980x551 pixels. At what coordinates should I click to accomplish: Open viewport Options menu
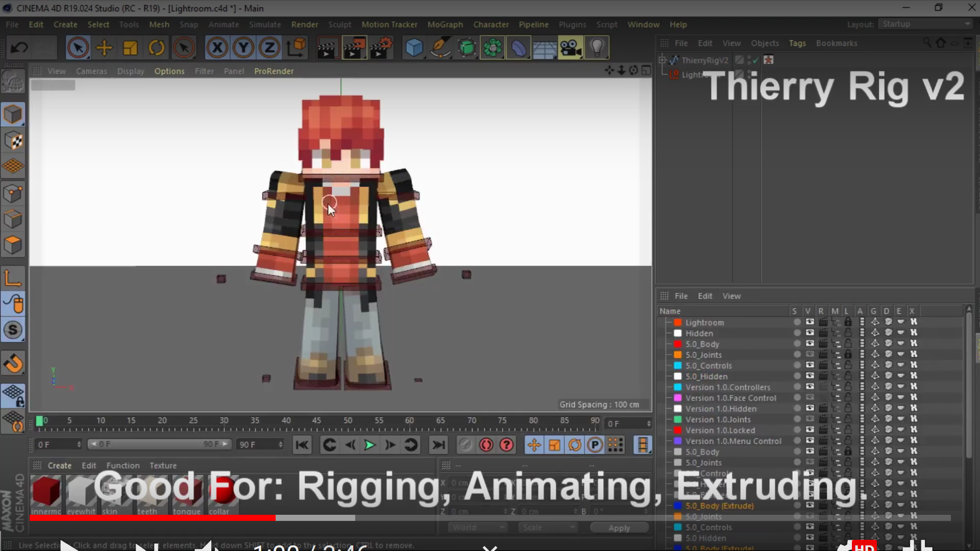pyautogui.click(x=169, y=71)
